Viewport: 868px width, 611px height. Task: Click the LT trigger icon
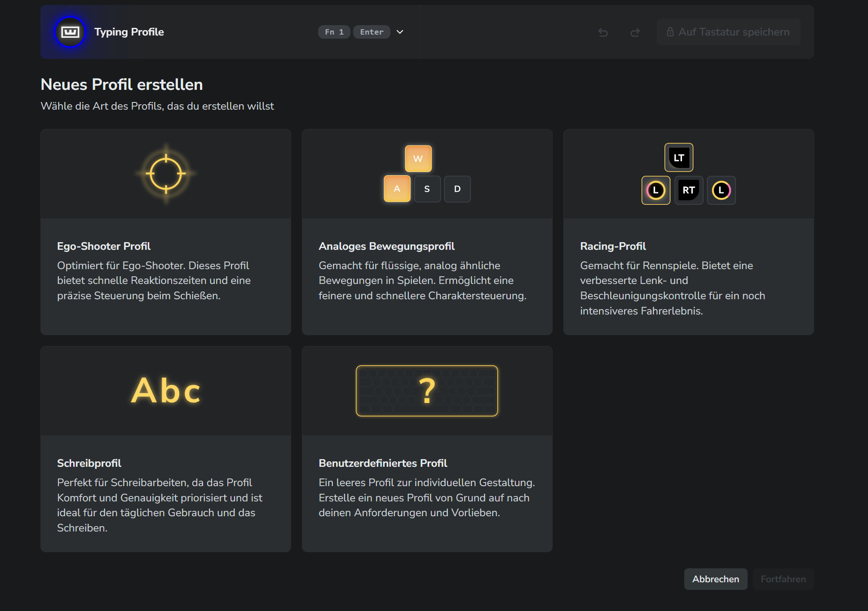pos(678,158)
